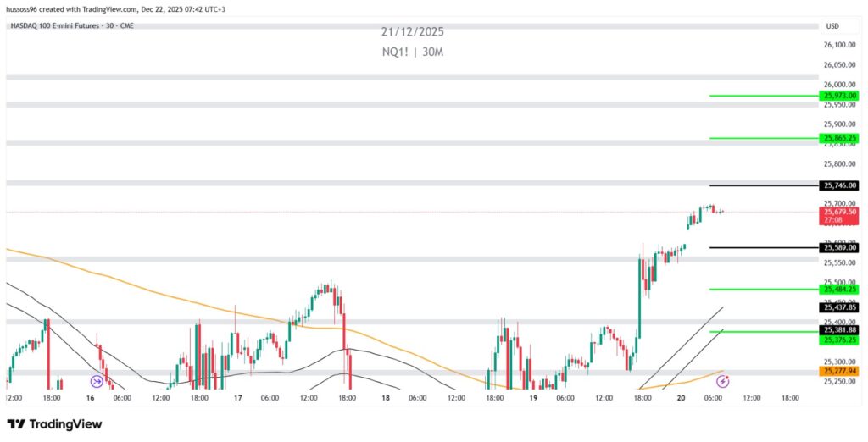Image resolution: width=868 pixels, height=442 pixels.
Task: Click the 21/12/2025 date text
Action: (412, 32)
